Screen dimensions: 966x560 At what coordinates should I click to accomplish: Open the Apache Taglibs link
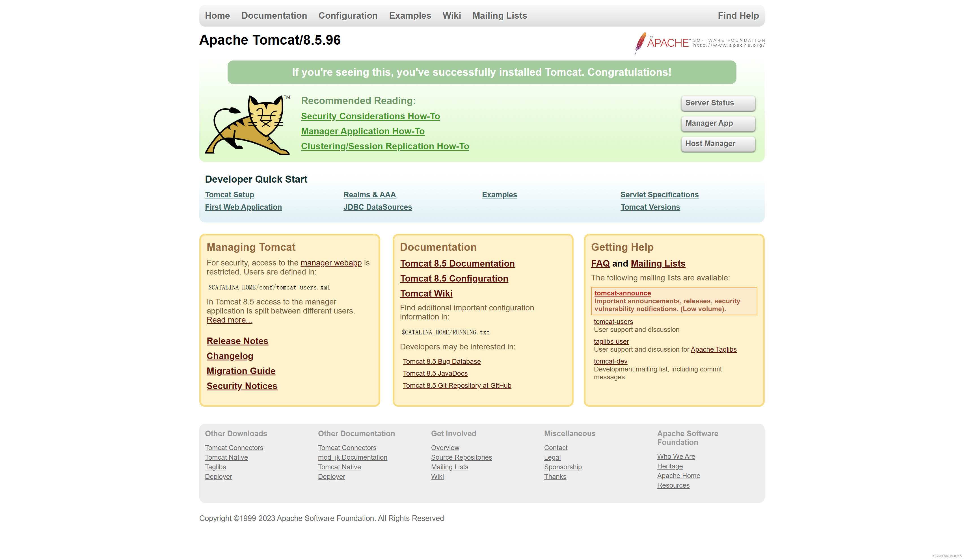(713, 350)
